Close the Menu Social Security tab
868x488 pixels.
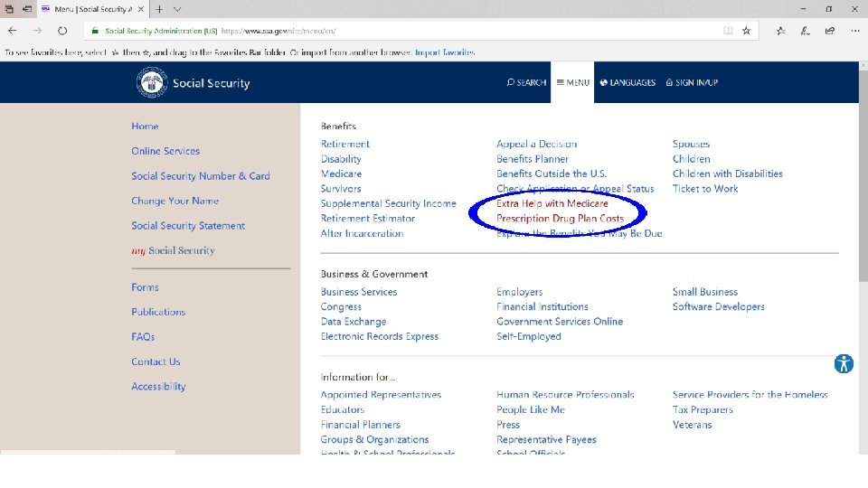coord(141,9)
